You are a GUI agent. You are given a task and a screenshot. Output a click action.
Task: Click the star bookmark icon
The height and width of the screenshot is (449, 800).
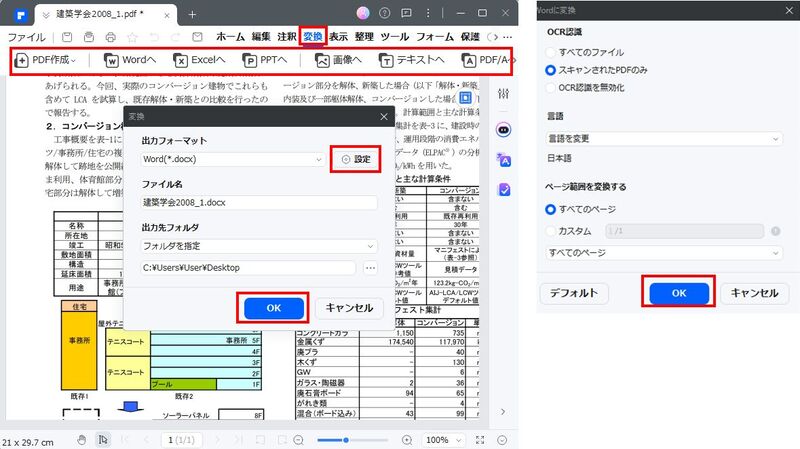click(132, 37)
